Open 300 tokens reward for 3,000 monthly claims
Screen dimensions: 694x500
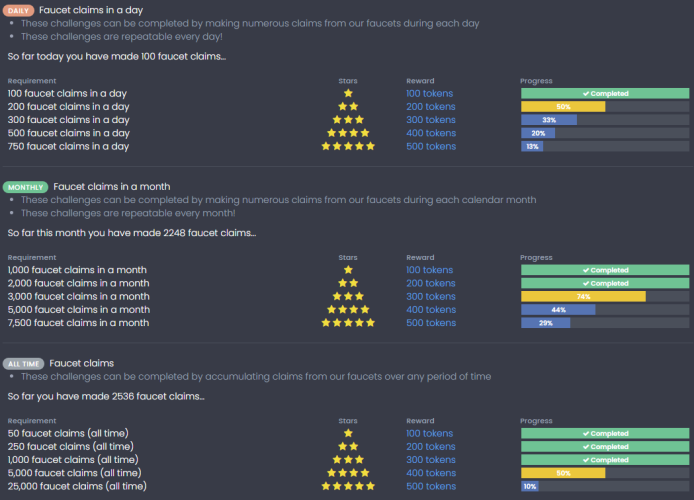pyautogui.click(x=431, y=296)
